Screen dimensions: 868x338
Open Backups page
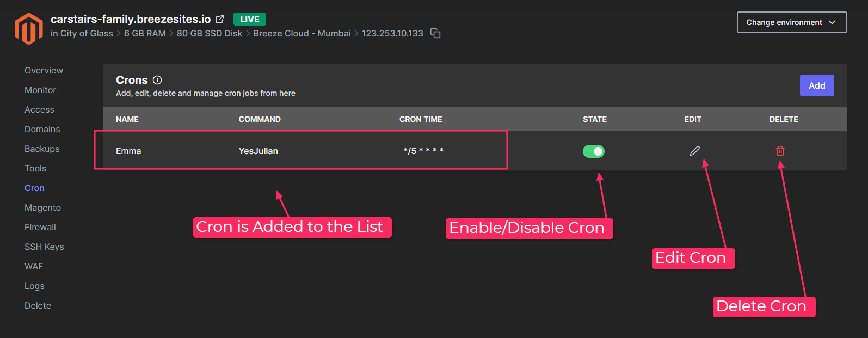point(42,149)
